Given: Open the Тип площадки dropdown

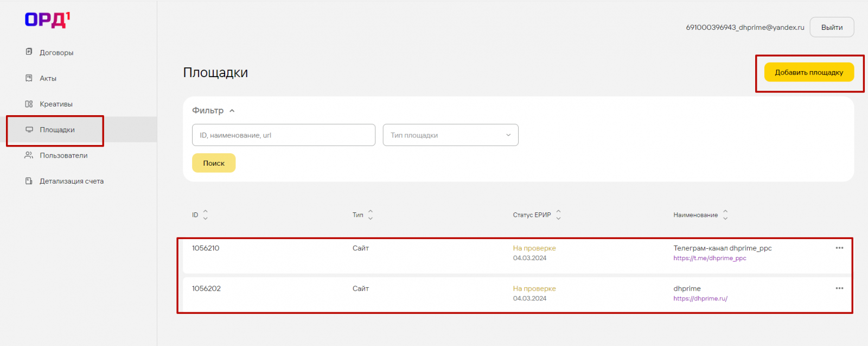Looking at the screenshot, I should click(x=450, y=135).
